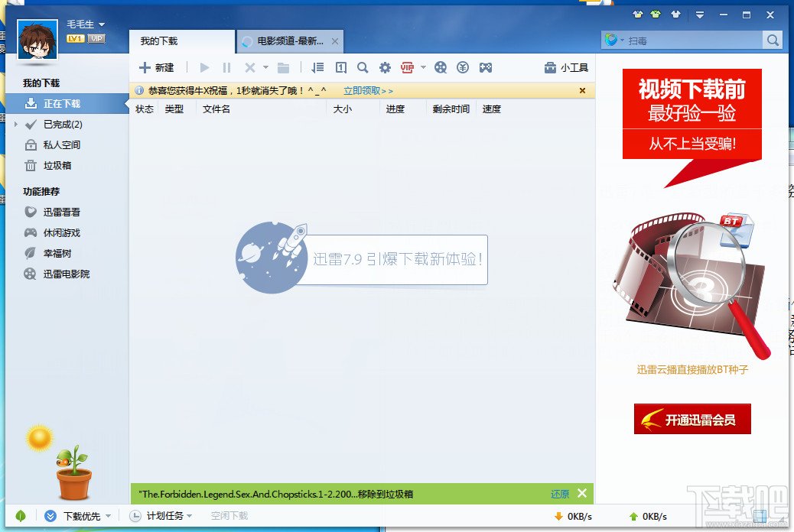Viewport: 794px width, 532px height.
Task: Open the settings gear icon
Action: 385,67
